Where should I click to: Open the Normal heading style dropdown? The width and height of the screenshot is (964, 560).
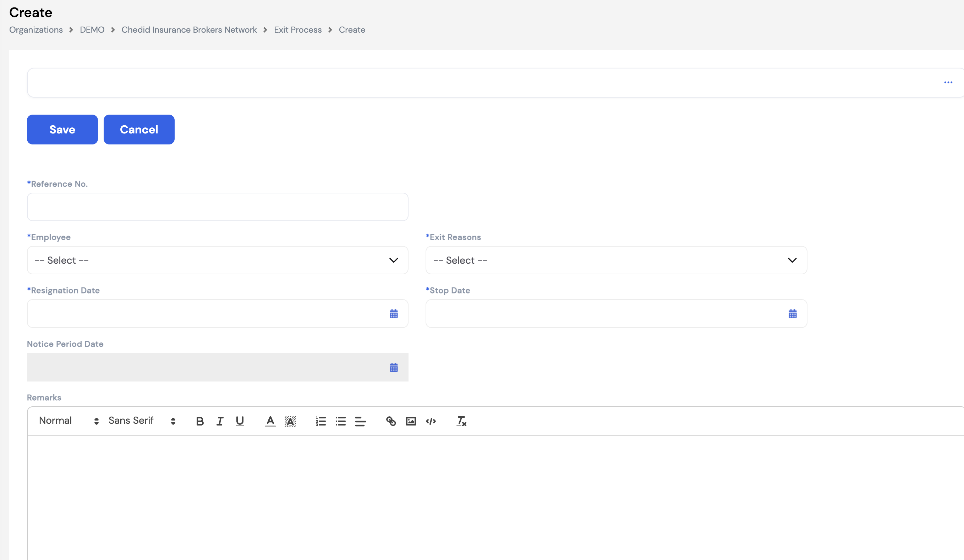(69, 421)
